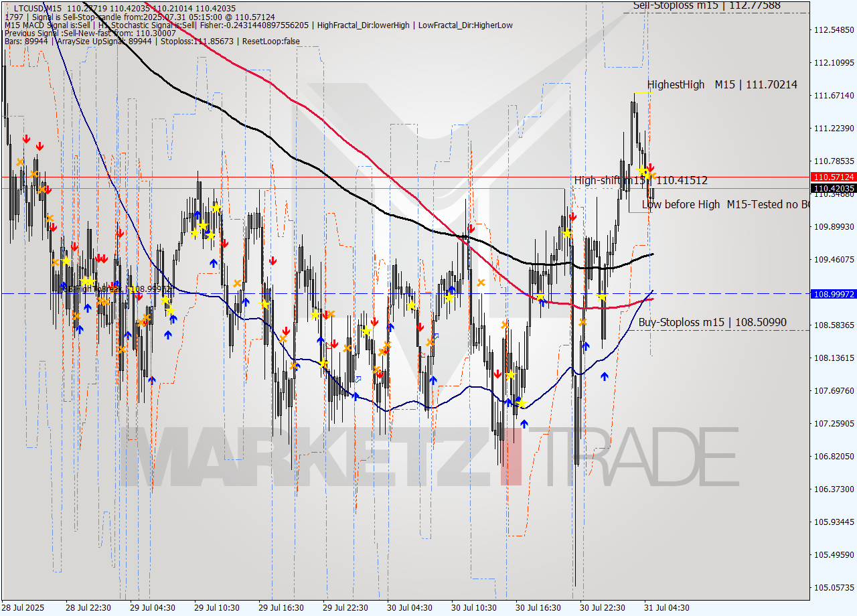857x616 pixels.
Task: Click the blue up arrow near Buy-Stoploss line
Action: click(605, 376)
